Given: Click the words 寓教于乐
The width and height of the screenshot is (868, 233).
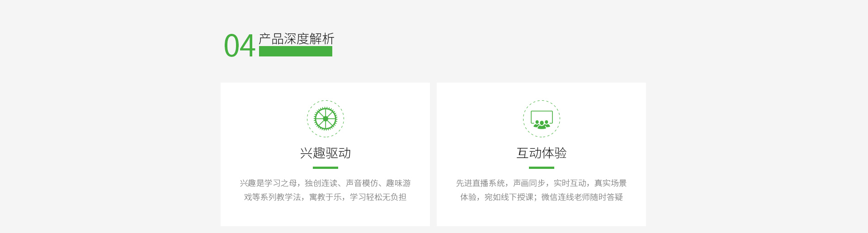Looking at the screenshot, I should click(325, 197).
